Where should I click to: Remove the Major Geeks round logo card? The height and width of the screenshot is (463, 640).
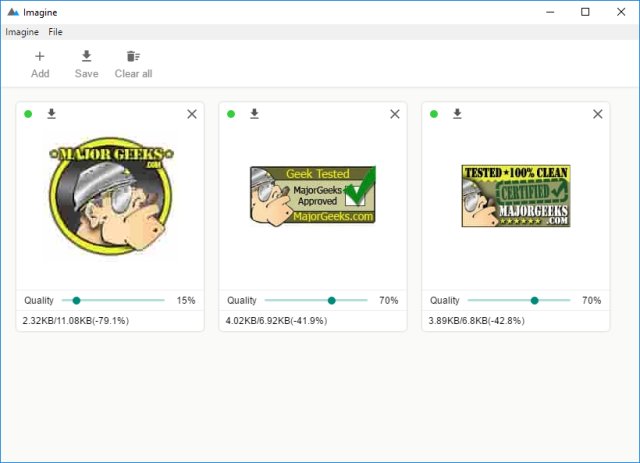pos(192,114)
